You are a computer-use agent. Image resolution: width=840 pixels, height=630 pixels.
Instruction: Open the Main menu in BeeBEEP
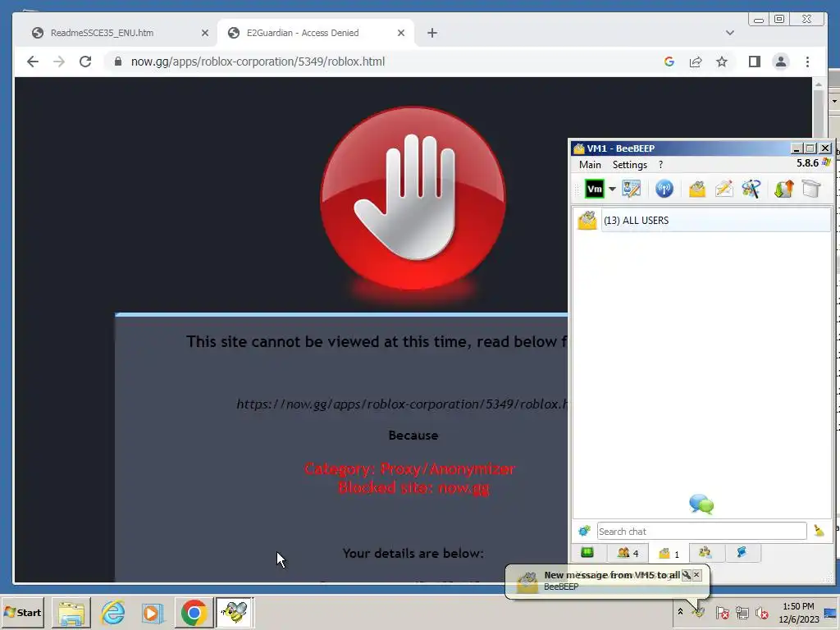tap(590, 165)
